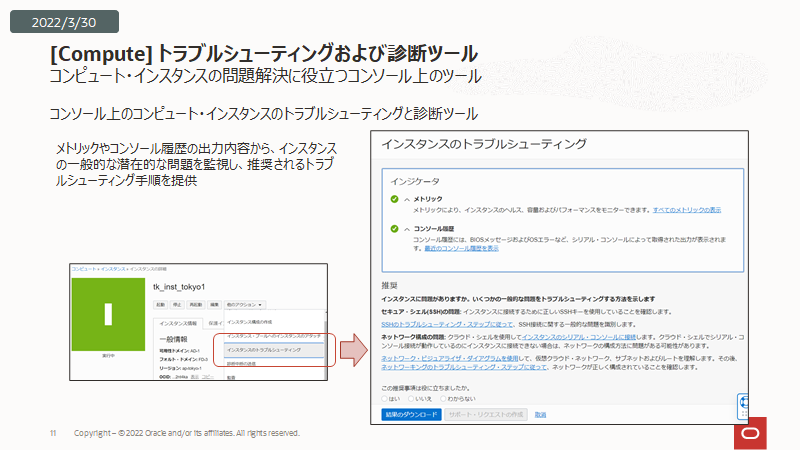Collapse the コンソール履歴 indicator section
The image size is (800, 450).
click(x=407, y=229)
